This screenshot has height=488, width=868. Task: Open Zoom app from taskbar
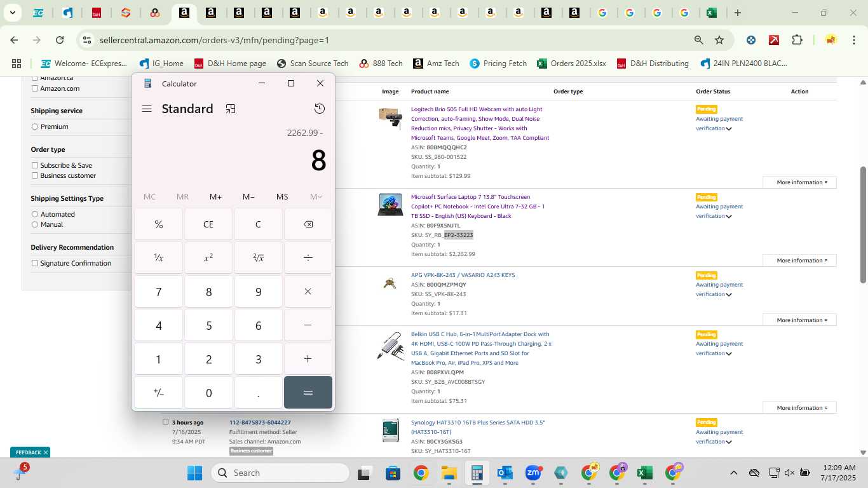tap(533, 473)
